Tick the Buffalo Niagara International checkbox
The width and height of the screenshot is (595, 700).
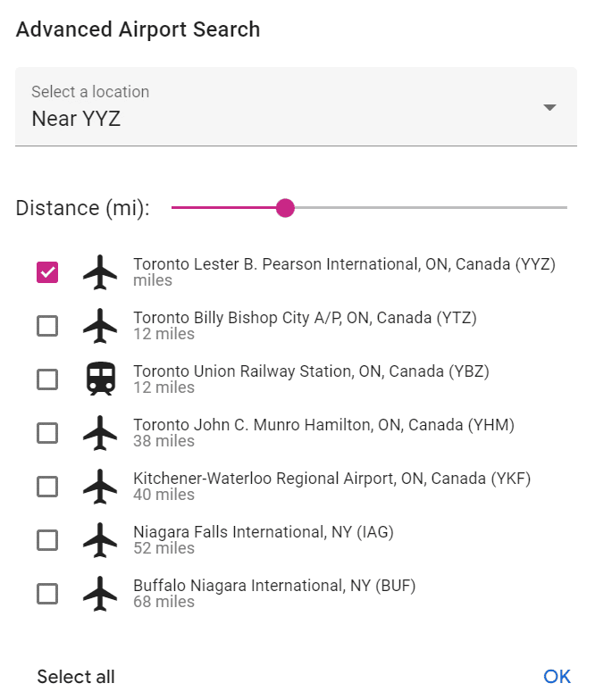click(x=47, y=594)
